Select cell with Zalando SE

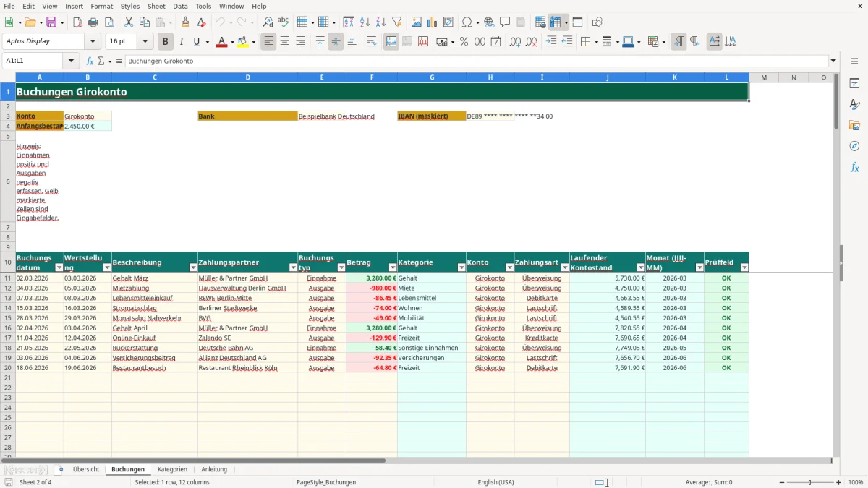[247, 338]
